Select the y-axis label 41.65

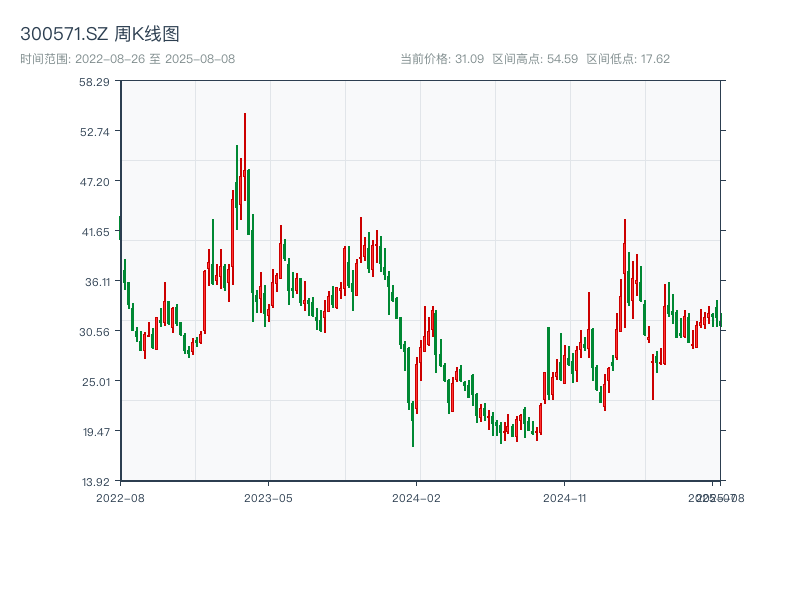pyautogui.click(x=95, y=232)
